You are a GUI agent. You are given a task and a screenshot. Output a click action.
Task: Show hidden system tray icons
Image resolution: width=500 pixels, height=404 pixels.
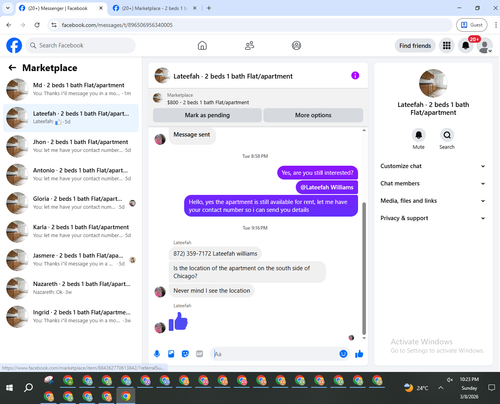(x=441, y=388)
